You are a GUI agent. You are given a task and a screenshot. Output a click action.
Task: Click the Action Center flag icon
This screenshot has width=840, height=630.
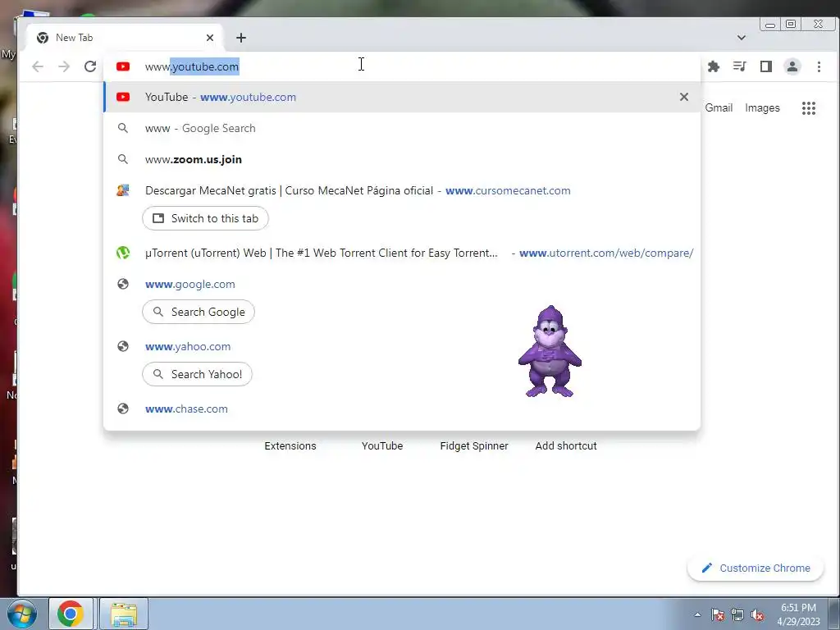[718, 614]
